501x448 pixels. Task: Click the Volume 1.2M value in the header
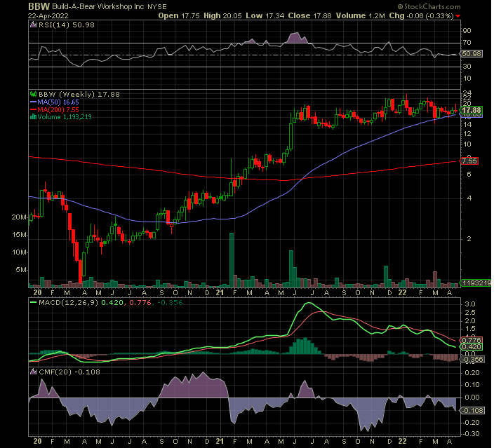point(361,15)
